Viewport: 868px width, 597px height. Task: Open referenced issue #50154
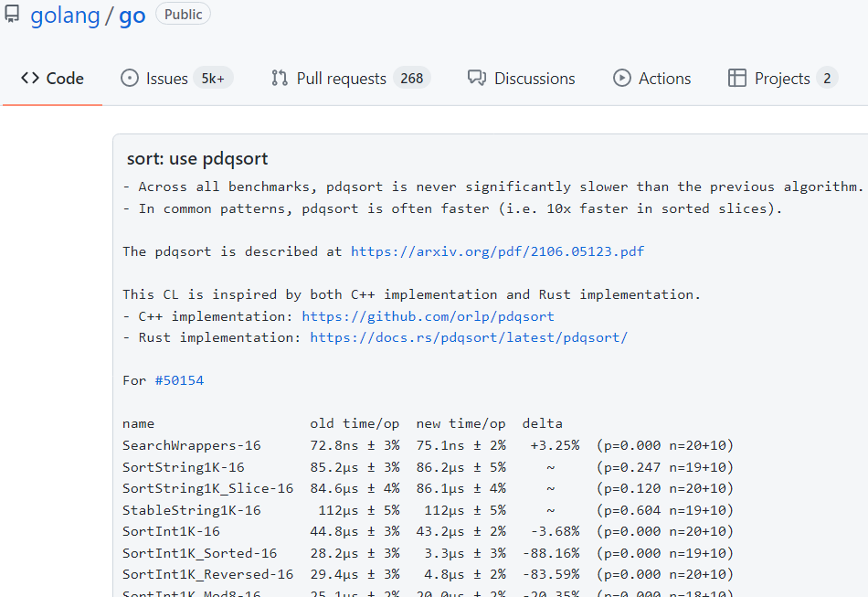coord(179,380)
